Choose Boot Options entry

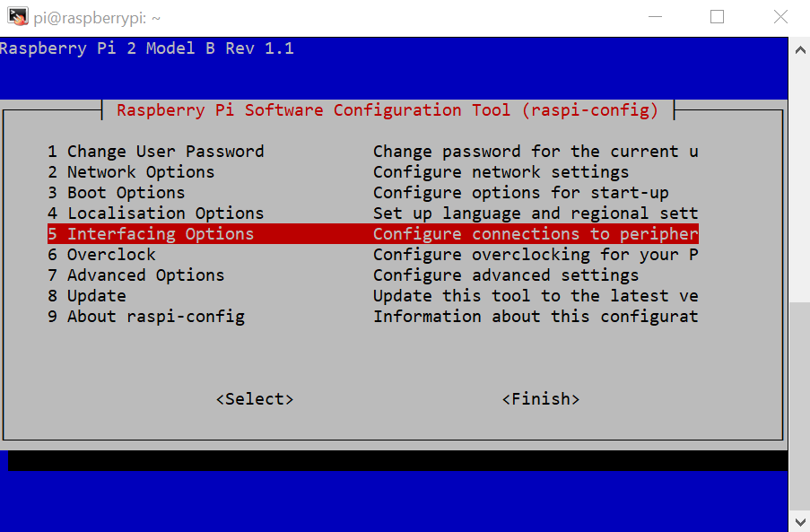117,193
